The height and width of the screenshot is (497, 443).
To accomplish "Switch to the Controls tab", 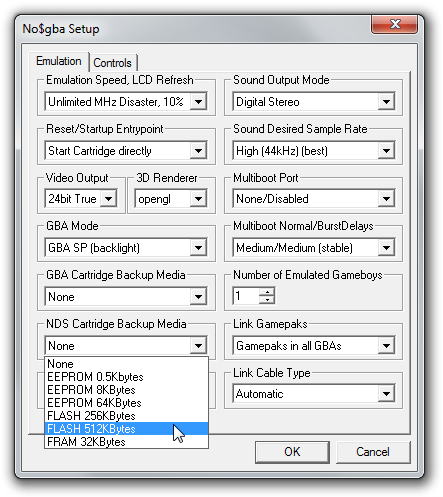I will 113,63.
